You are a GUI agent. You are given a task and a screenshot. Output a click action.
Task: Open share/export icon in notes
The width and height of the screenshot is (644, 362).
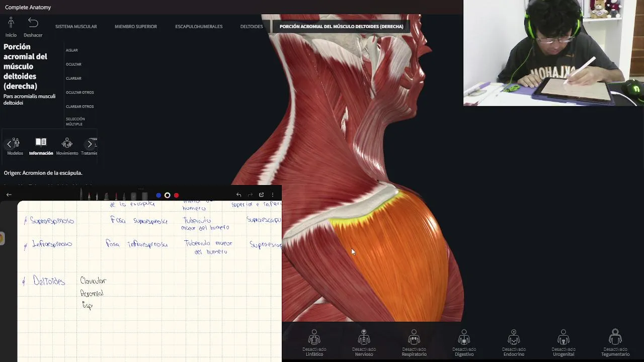261,195
